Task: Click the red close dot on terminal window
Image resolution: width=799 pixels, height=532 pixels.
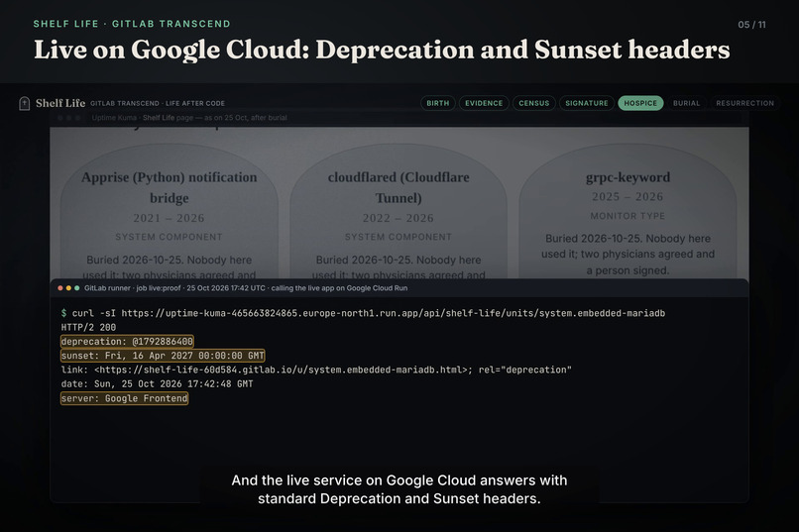Action: point(60,288)
